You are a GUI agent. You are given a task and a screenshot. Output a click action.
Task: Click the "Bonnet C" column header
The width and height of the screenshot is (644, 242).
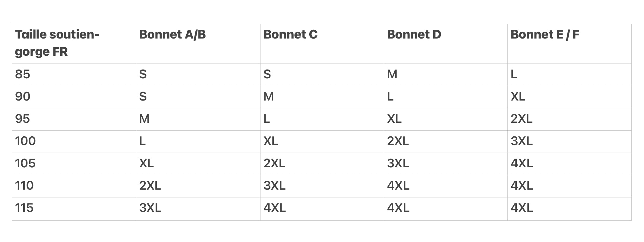(290, 35)
